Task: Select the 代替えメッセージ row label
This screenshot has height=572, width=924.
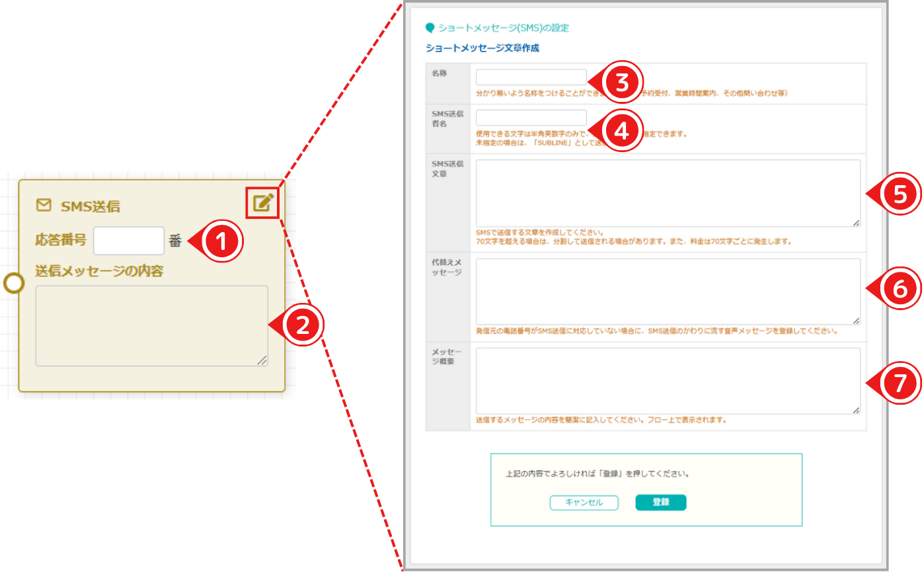Action: pyautogui.click(x=447, y=268)
